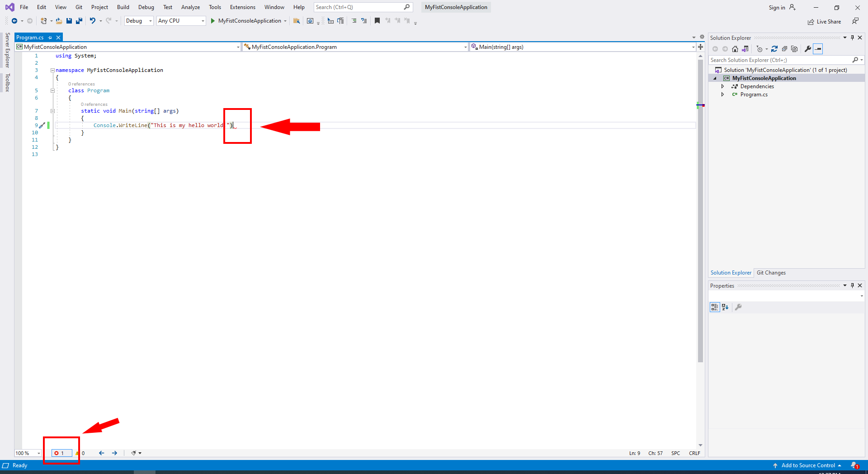This screenshot has width=868, height=474.
Task: Open the 100 % zoom dropdown
Action: (28, 453)
